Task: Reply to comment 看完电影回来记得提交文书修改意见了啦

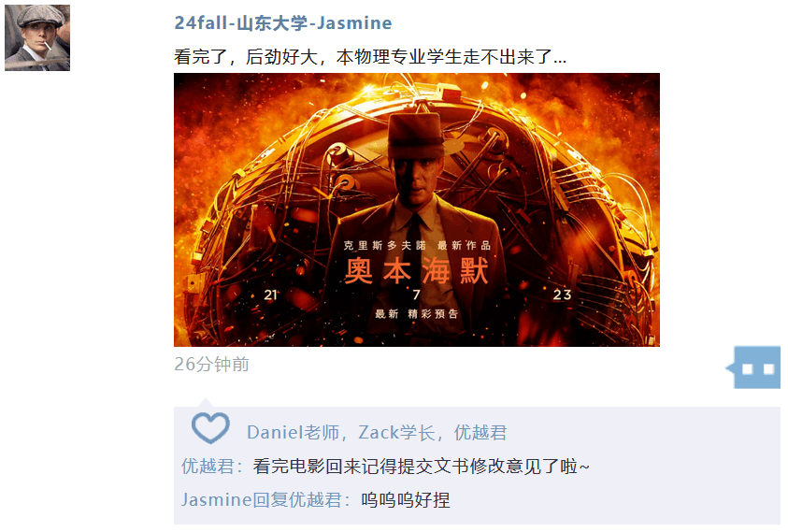Action: [422, 467]
